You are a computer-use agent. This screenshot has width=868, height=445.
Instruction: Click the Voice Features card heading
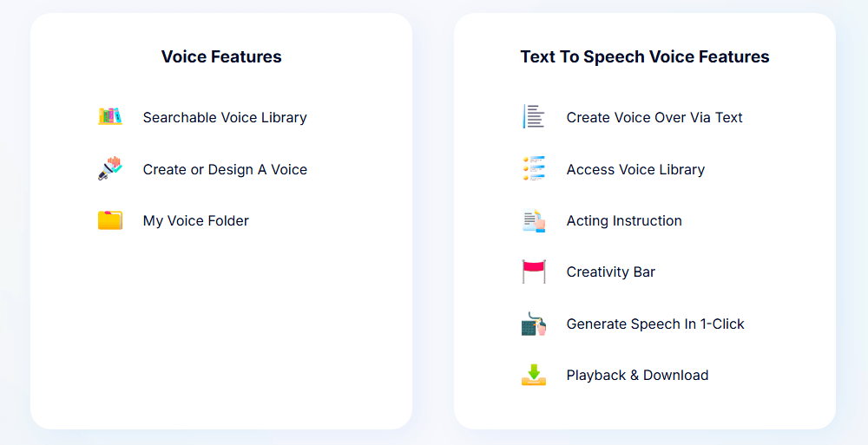[221, 56]
